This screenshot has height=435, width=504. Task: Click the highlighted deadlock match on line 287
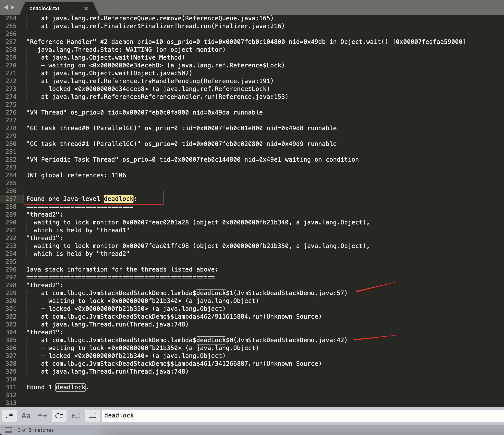pyautogui.click(x=118, y=199)
